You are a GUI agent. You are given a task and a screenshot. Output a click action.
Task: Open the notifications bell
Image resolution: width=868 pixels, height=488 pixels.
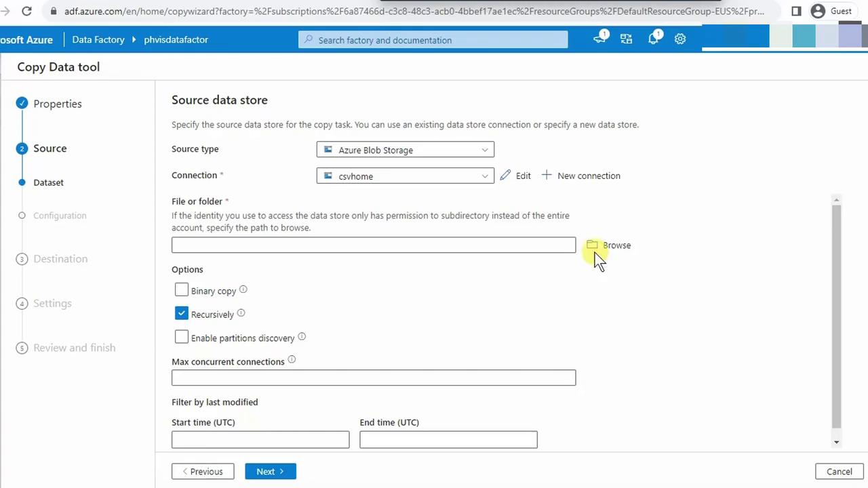coord(653,39)
